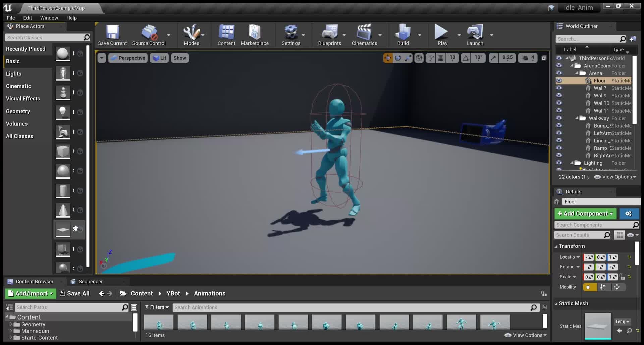Open the Launch options icon

492,34
